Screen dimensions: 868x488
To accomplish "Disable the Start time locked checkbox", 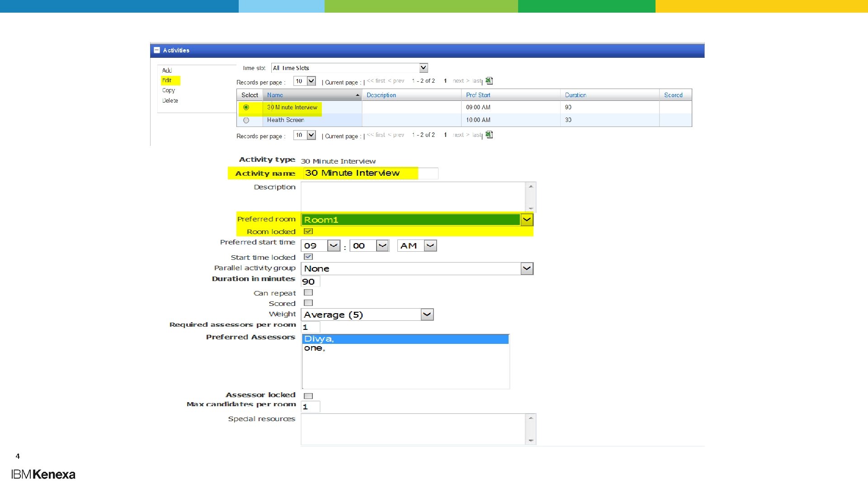I will (308, 257).
